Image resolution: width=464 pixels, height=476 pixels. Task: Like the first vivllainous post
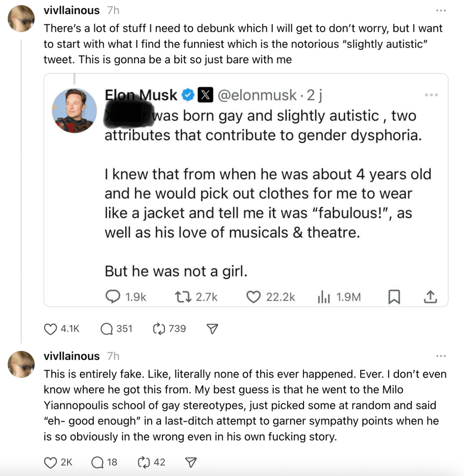pyautogui.click(x=51, y=328)
